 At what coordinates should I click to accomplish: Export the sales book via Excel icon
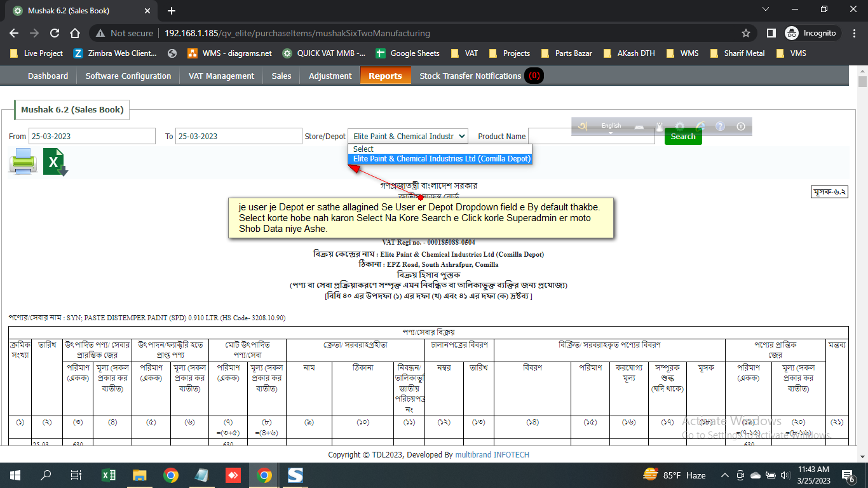(x=55, y=162)
